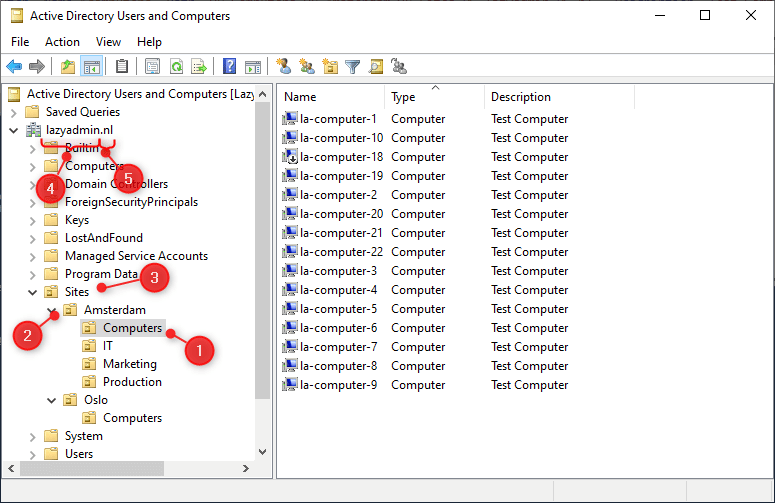The image size is (775, 503).
Task: Expand the LostAndFound container
Action: 33,239
